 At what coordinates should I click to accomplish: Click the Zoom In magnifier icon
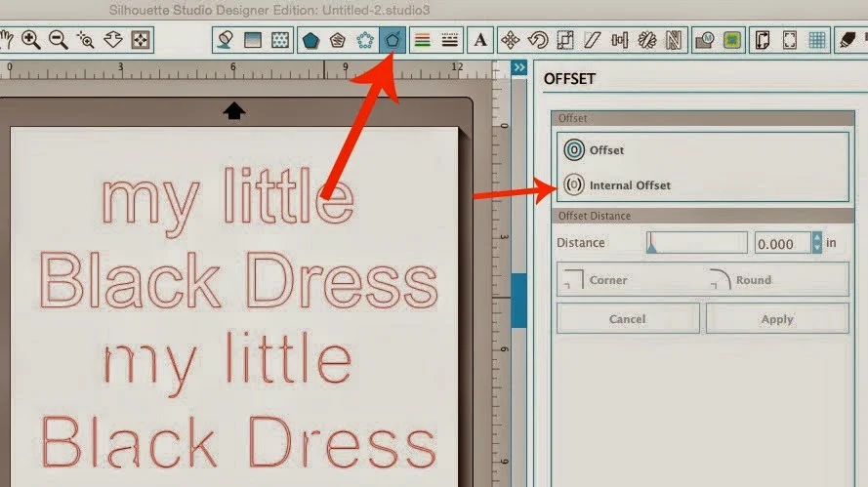point(31,40)
